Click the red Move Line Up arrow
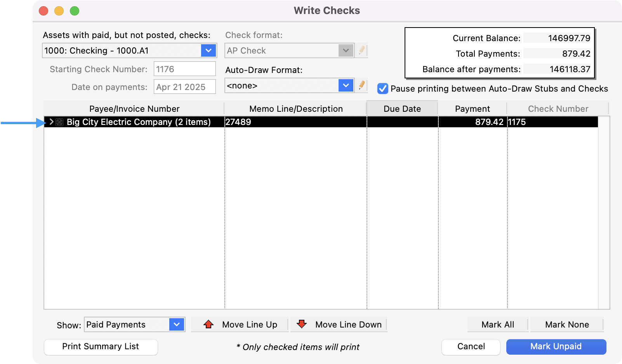 [208, 324]
